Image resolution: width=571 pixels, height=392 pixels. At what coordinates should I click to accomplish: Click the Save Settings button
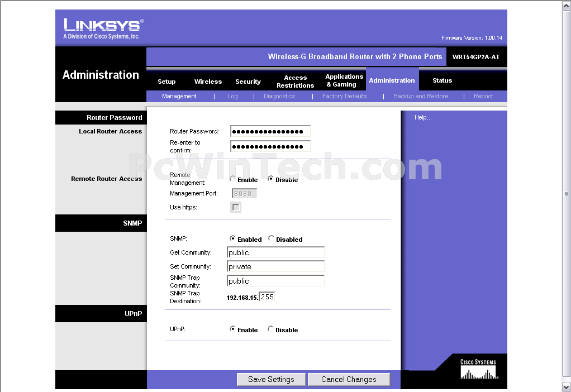271,379
